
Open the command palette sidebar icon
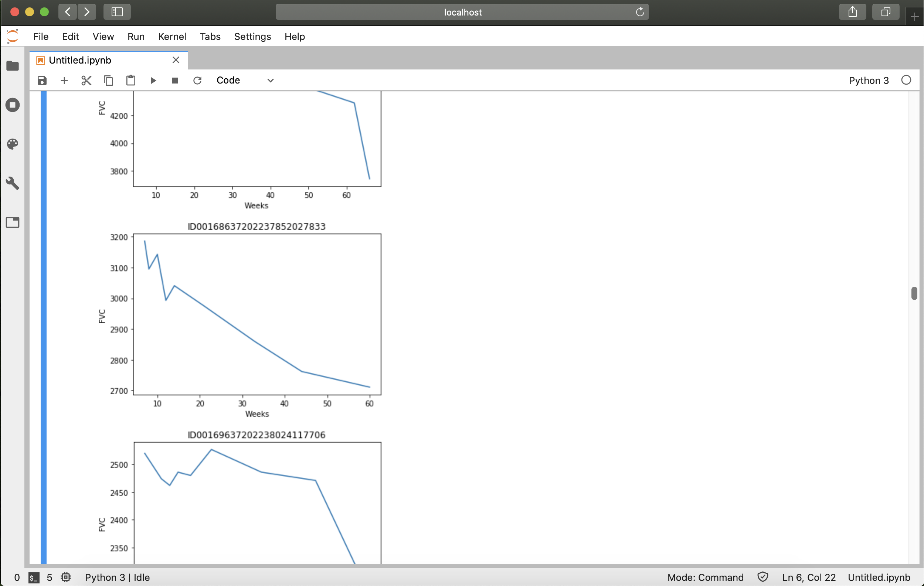tap(13, 144)
